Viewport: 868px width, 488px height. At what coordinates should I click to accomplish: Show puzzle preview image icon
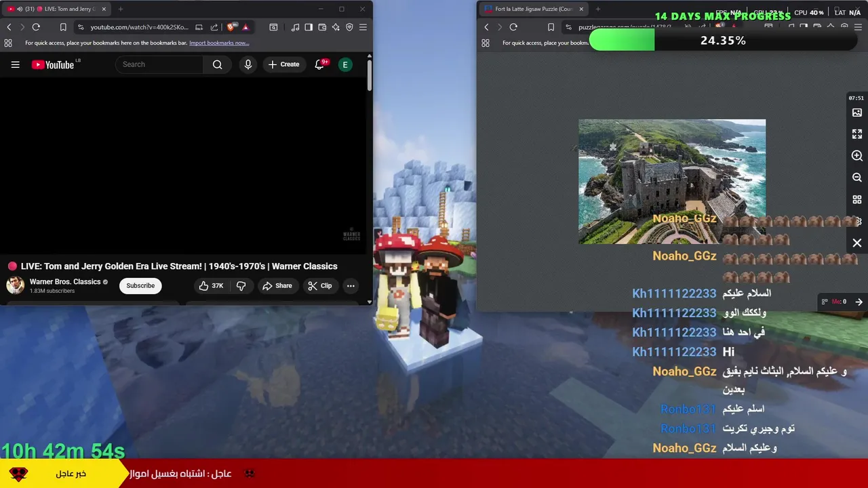pos(857,113)
